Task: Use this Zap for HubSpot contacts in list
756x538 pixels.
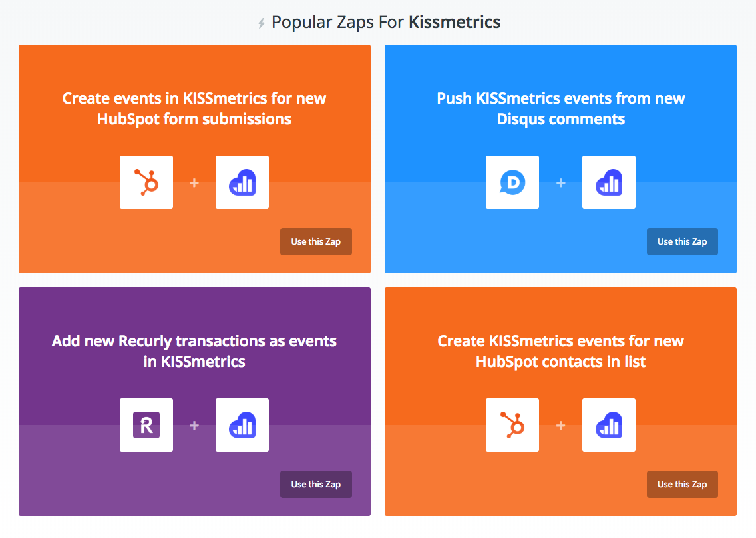Action: [682, 485]
